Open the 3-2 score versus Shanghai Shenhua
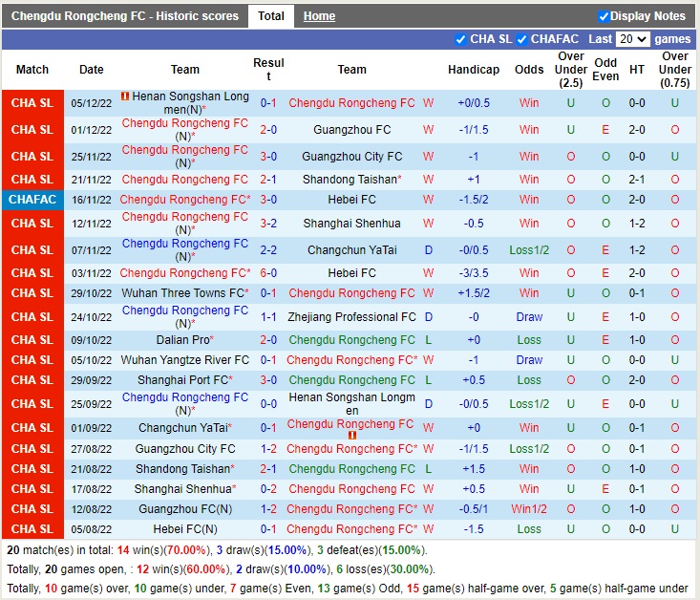700x600 pixels. (268, 224)
